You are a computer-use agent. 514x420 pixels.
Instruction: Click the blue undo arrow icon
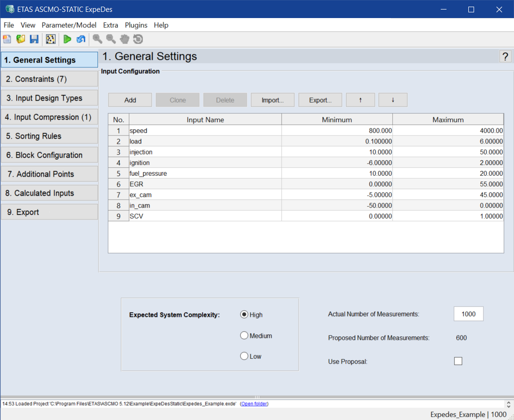[x=81, y=39]
